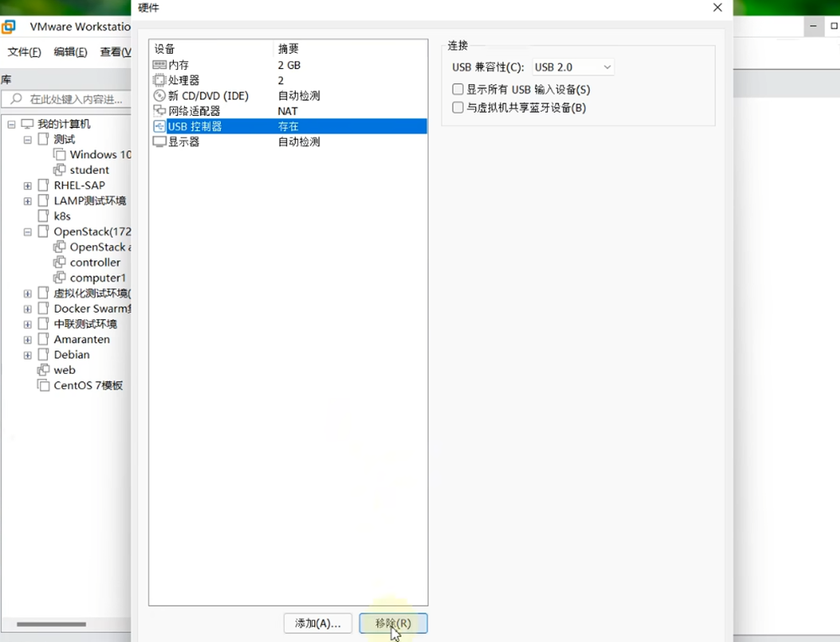Screen dimensions: 840x642
Task: Click the computer1 VM icon
Action: pyautogui.click(x=60, y=277)
